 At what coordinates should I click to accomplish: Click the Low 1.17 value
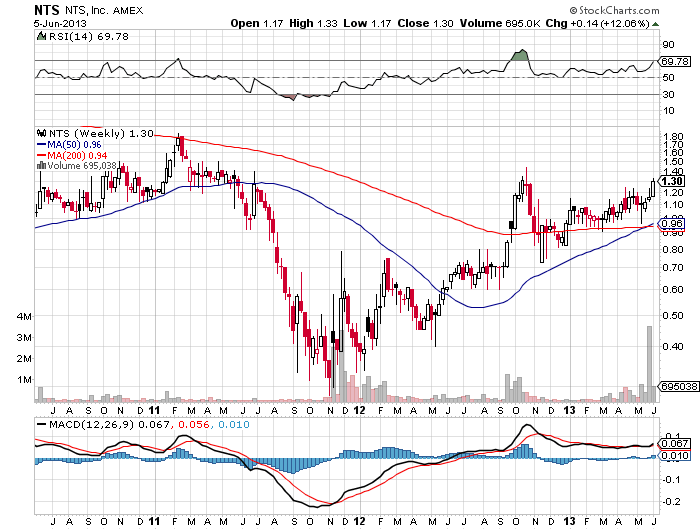click(x=367, y=23)
